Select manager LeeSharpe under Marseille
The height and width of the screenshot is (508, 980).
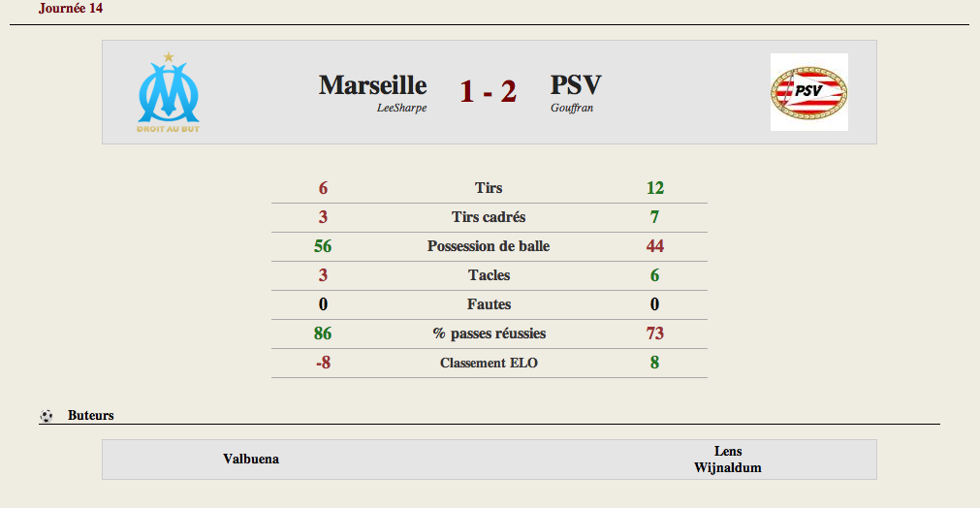[401, 108]
